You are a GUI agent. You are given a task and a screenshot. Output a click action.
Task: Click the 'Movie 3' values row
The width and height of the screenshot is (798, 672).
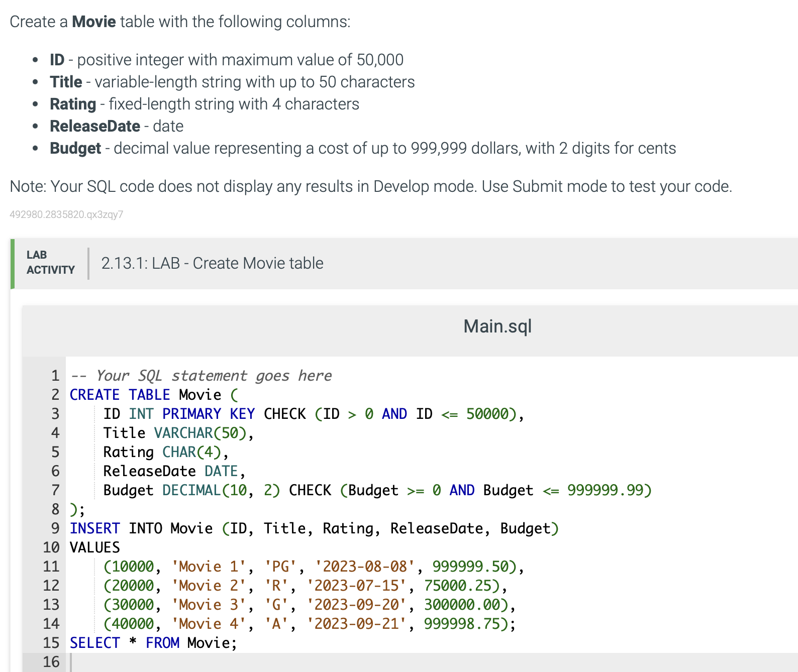coord(310,605)
